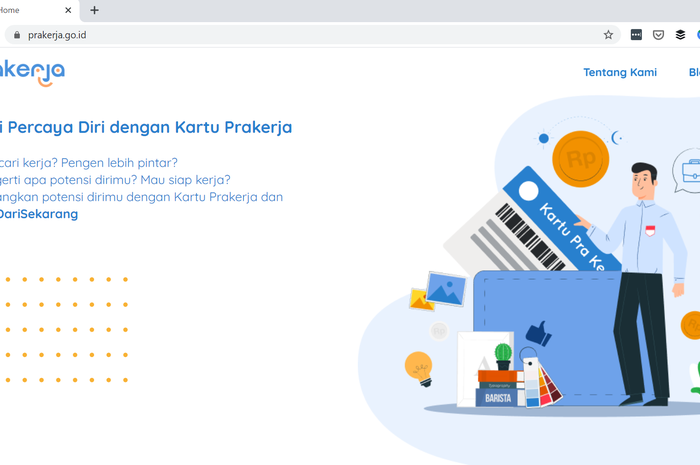Click the padlock site security icon
700x465 pixels.
pos(17,35)
